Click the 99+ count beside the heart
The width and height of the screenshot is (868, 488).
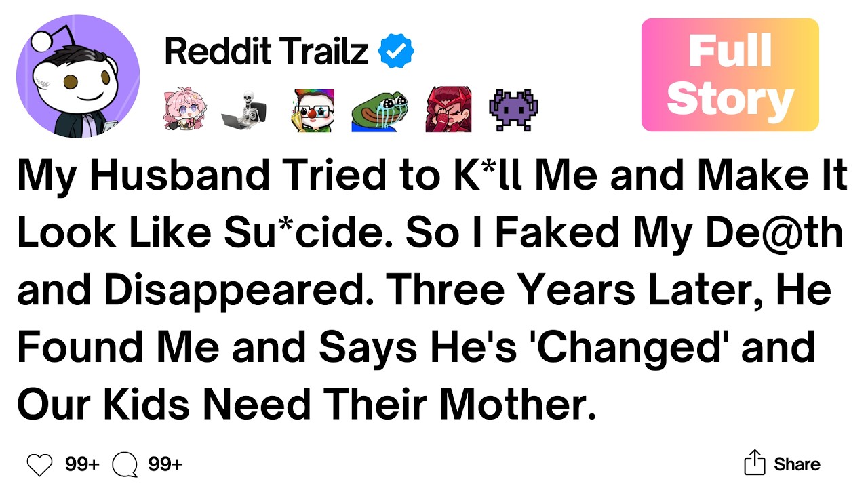(82, 465)
